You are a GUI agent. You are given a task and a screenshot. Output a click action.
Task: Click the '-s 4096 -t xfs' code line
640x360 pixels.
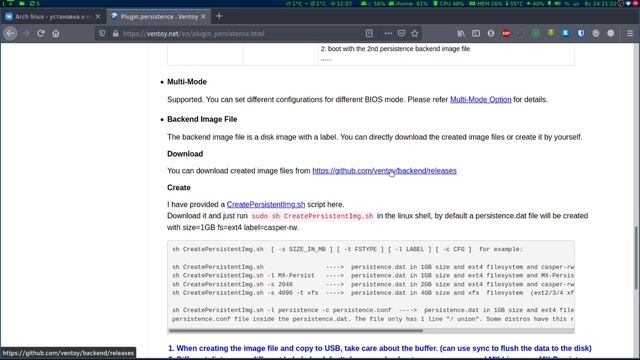[x=373, y=293]
